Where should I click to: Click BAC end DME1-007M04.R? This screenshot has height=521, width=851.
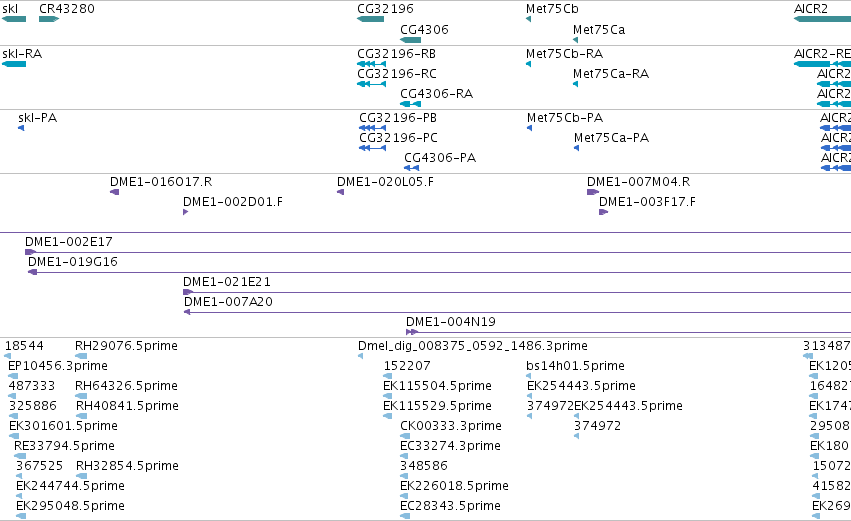click(x=593, y=192)
